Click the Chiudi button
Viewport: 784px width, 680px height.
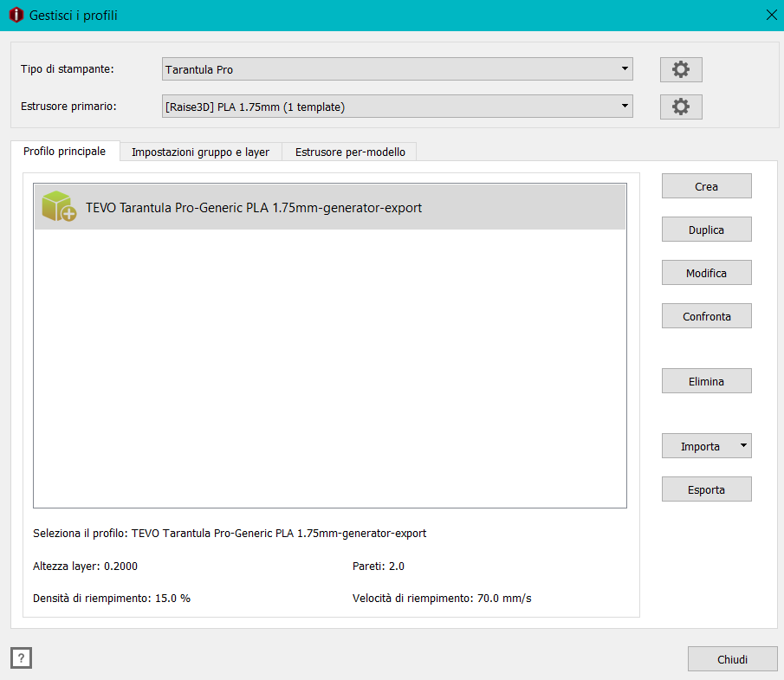732,659
